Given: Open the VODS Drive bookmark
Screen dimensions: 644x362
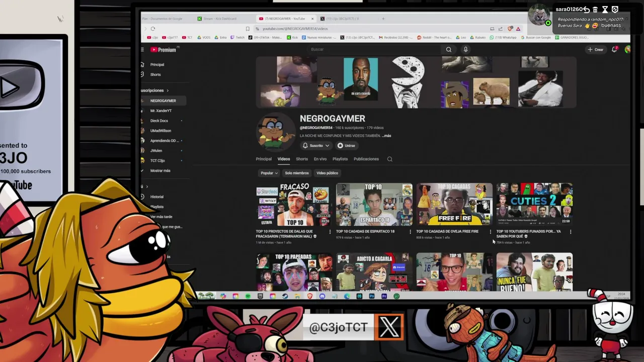Looking at the screenshot, I should point(204,37).
